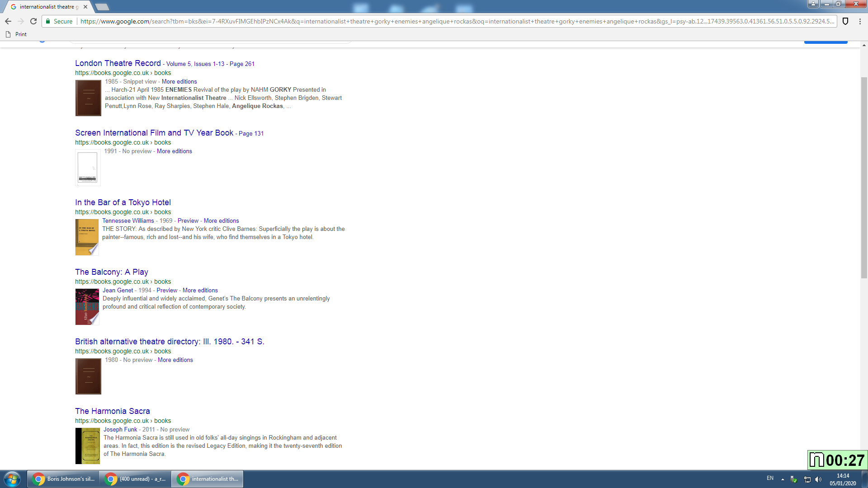Open the Print bookmark
This screenshot has width=868, height=488.
[16, 34]
